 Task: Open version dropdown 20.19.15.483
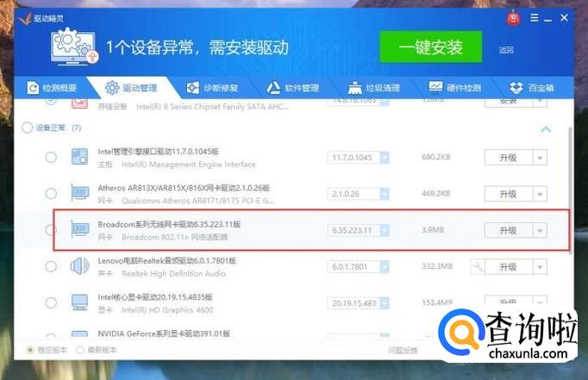[385, 303]
